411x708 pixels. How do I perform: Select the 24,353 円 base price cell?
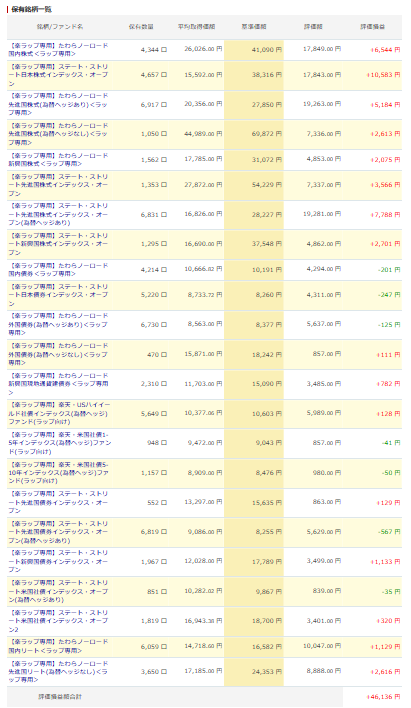pos(267,672)
